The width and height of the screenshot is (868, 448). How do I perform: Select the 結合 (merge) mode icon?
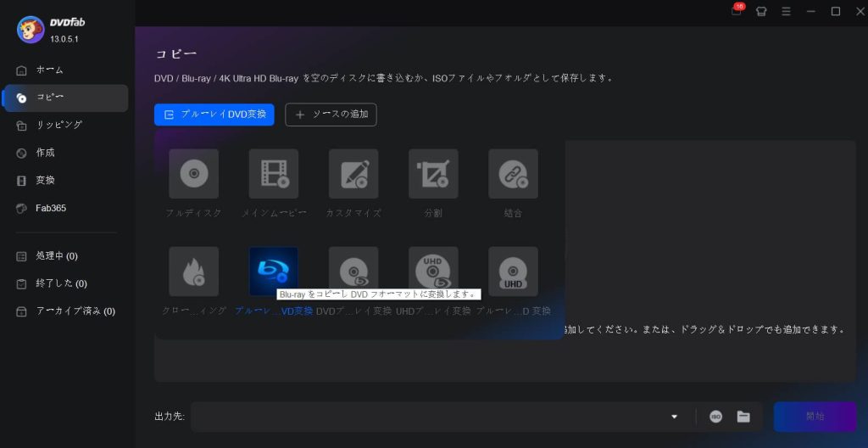pos(513,174)
